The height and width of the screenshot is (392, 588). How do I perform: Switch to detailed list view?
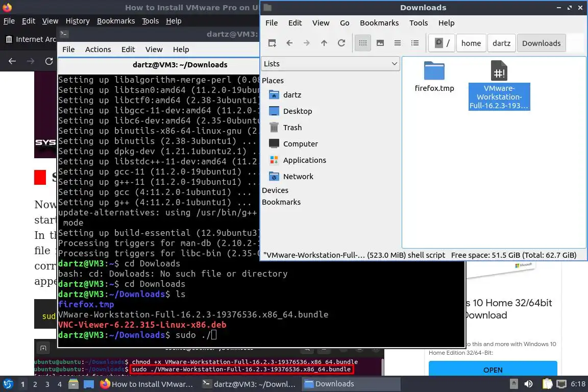pyautogui.click(x=415, y=43)
